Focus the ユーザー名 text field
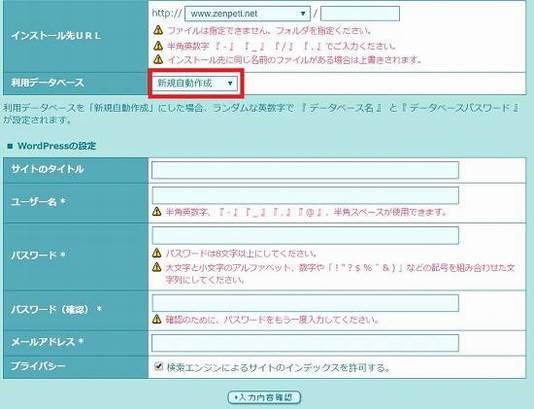The height and width of the screenshot is (409, 534). (x=305, y=195)
